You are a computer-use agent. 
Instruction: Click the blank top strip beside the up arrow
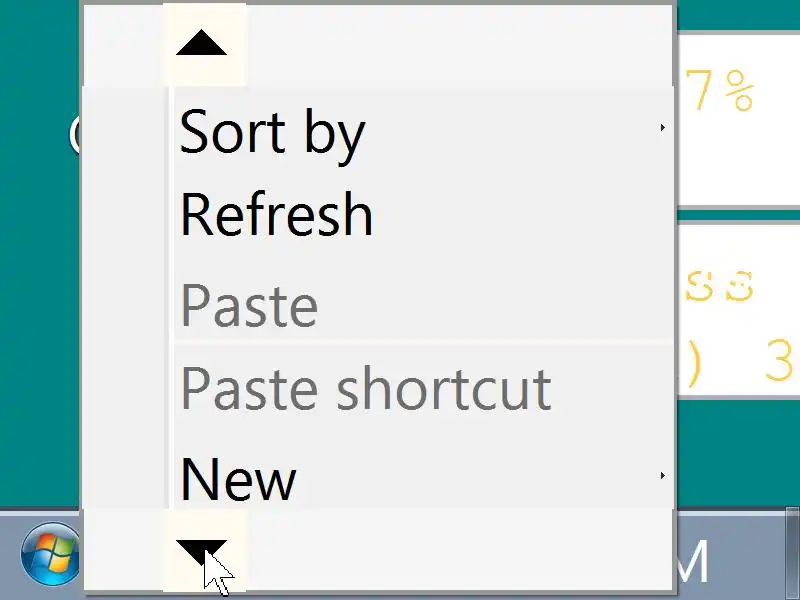(x=450, y=45)
